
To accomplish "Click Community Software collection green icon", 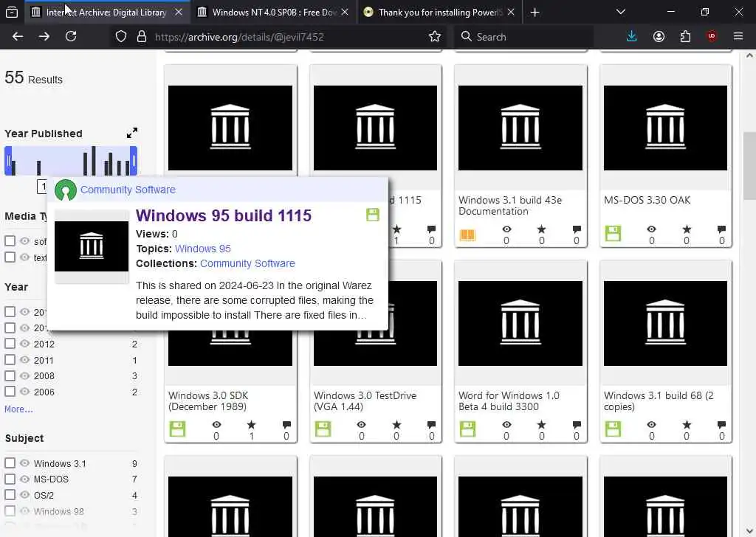I will (66, 190).
